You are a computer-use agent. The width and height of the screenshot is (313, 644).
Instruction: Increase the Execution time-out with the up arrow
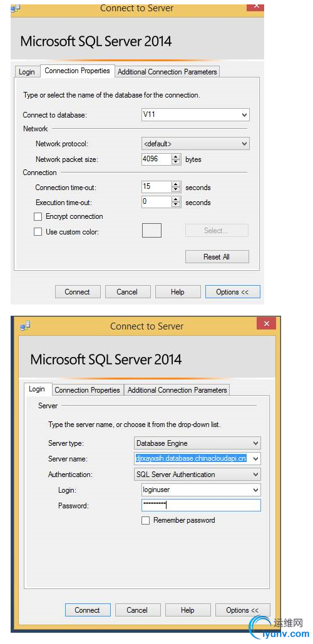pos(176,199)
